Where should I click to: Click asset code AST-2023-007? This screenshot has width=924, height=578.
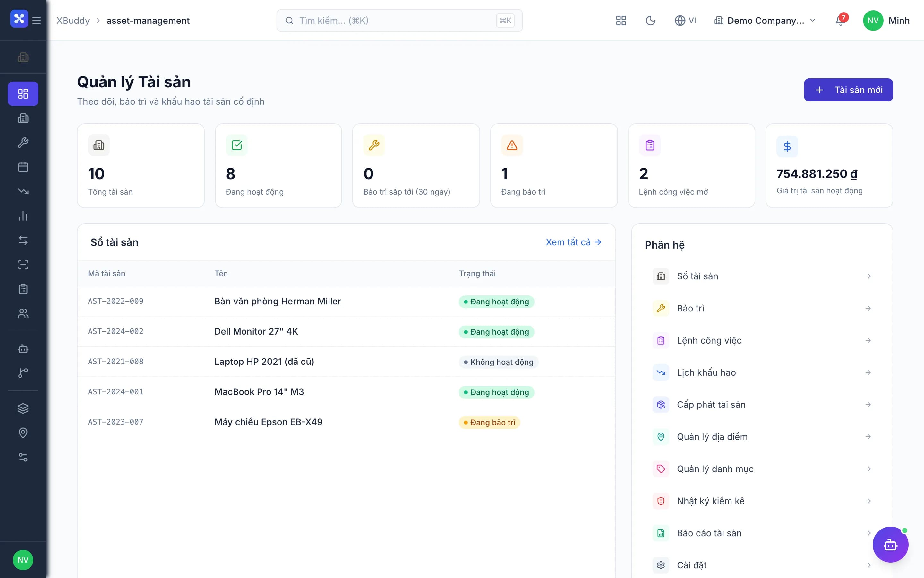tap(116, 422)
